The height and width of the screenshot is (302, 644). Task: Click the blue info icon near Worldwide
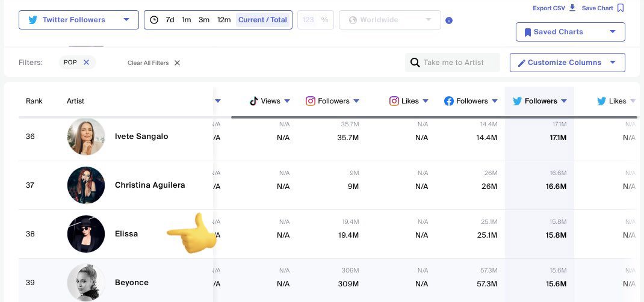[x=449, y=20]
